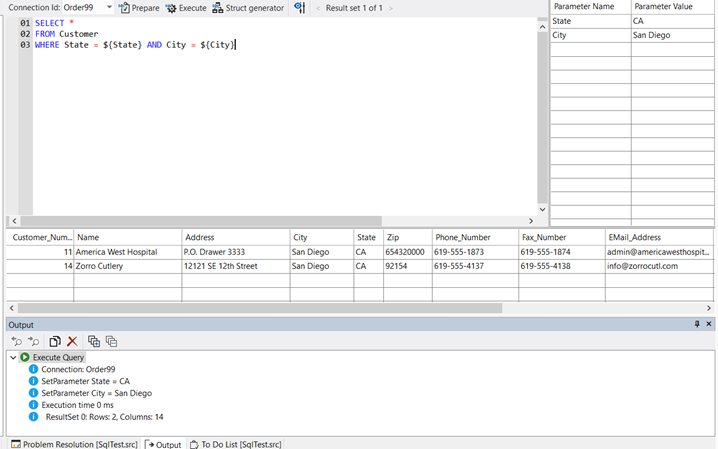718x449 pixels.
Task: Select the America West Hospital cell
Action: (127, 252)
